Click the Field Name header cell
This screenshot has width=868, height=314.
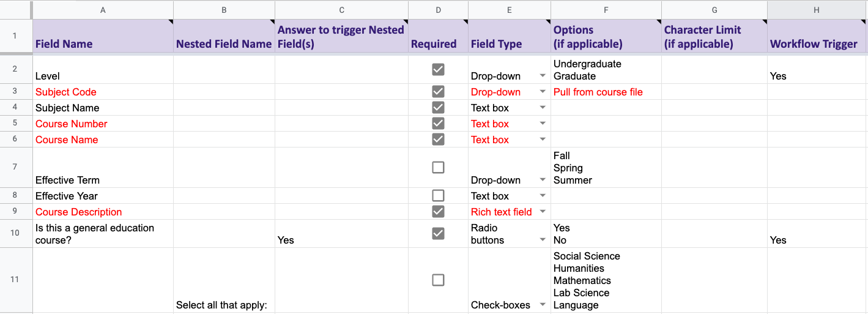click(103, 37)
